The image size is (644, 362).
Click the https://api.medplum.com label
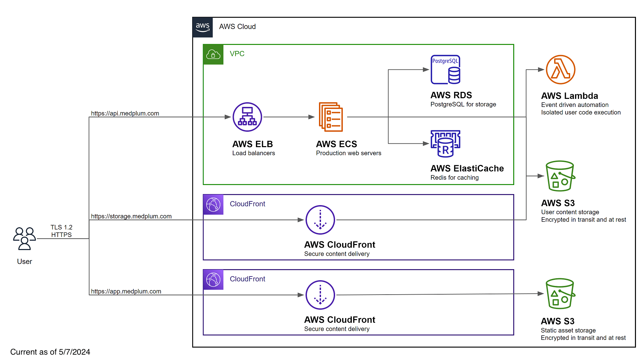[125, 113]
